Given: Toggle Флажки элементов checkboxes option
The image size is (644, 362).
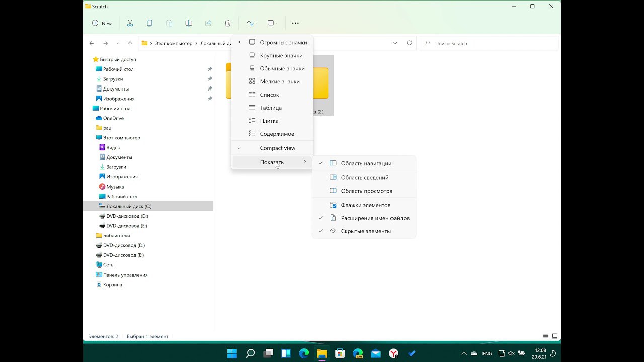Looking at the screenshot, I should point(364,205).
